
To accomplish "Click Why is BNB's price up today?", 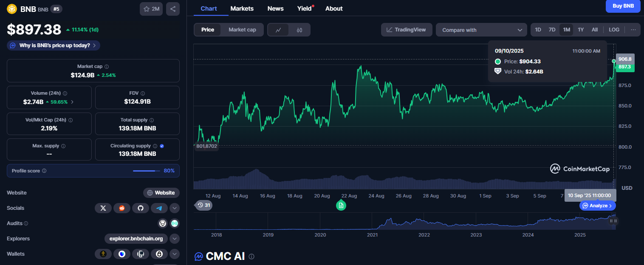I will [x=54, y=45].
